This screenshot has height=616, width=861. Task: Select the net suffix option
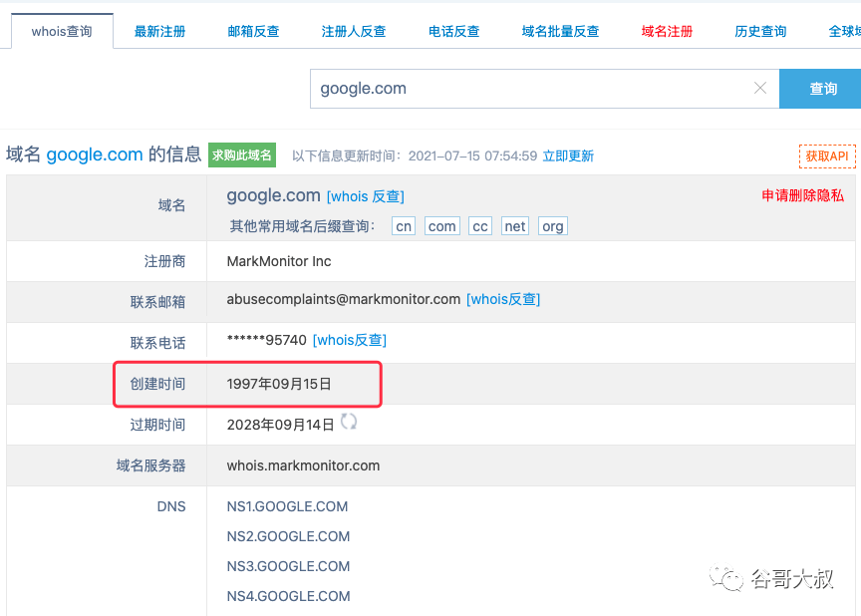pos(515,226)
